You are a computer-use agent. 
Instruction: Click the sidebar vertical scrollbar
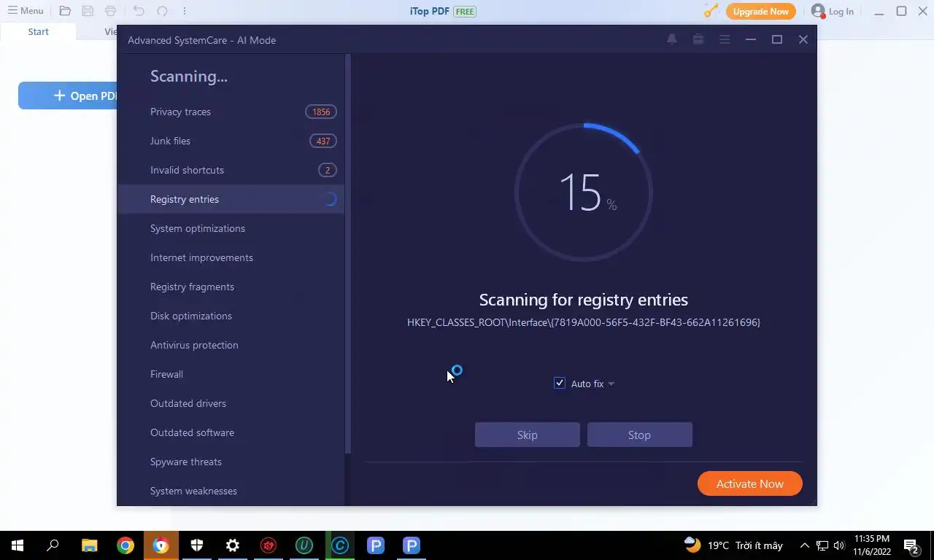point(348,254)
